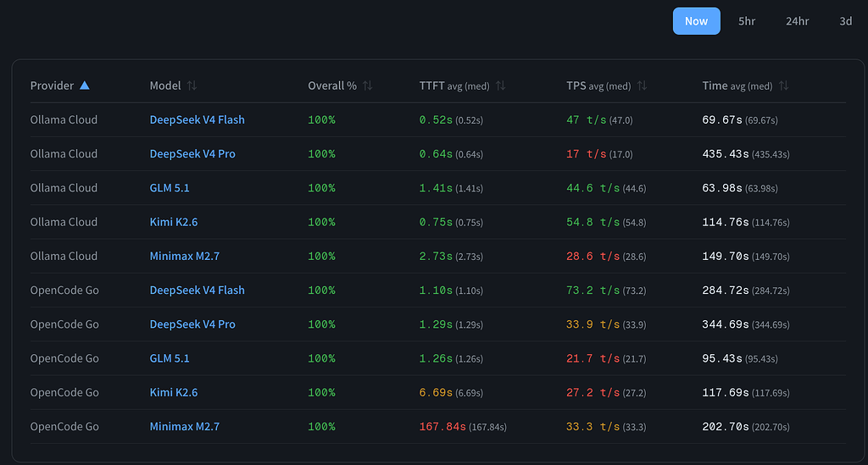Click the 1.41s TTFT value
The width and height of the screenshot is (868, 465).
436,188
